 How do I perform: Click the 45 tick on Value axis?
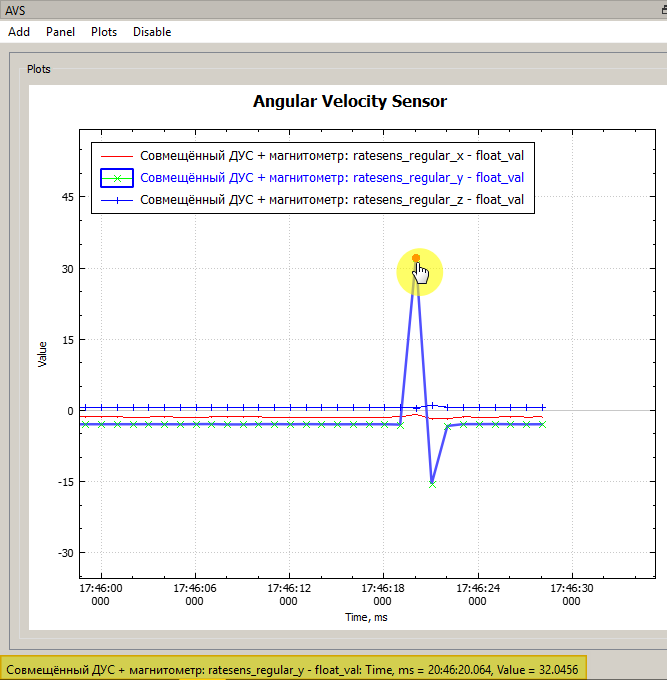pyautogui.click(x=67, y=197)
